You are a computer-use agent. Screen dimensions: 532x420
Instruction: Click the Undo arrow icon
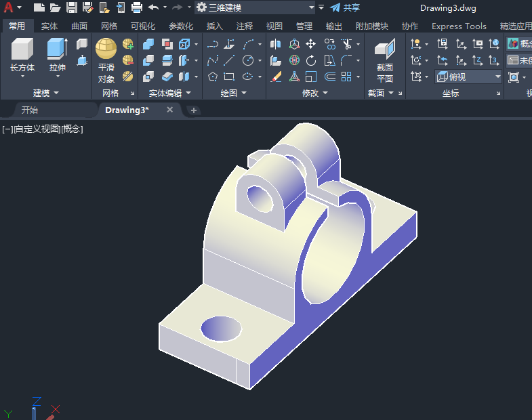coord(153,7)
